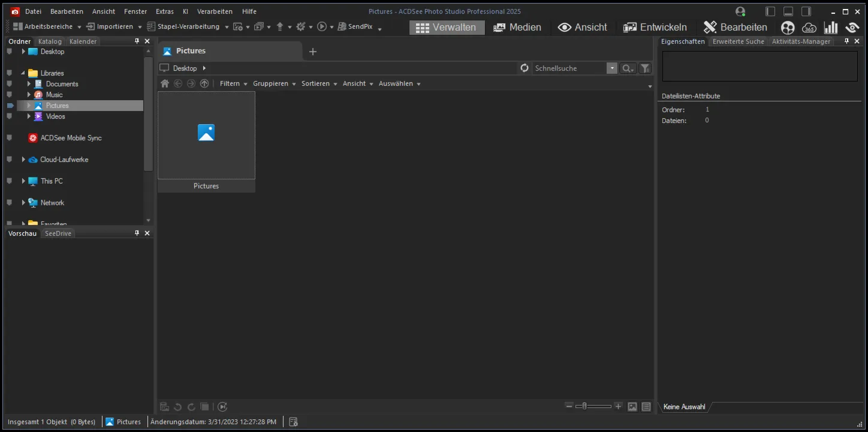
Task: Click the status bar database settings icon
Action: (x=293, y=422)
